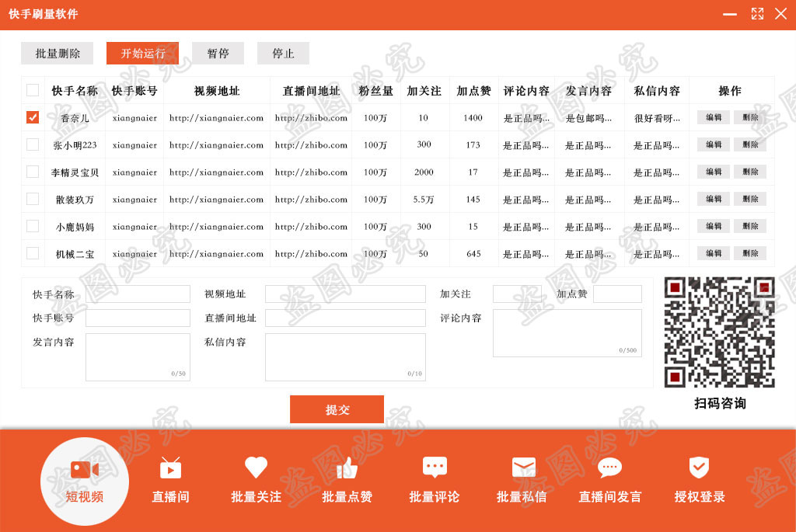Click the 私信内容 column header
Image resolution: width=796 pixels, height=532 pixels.
pos(657,91)
